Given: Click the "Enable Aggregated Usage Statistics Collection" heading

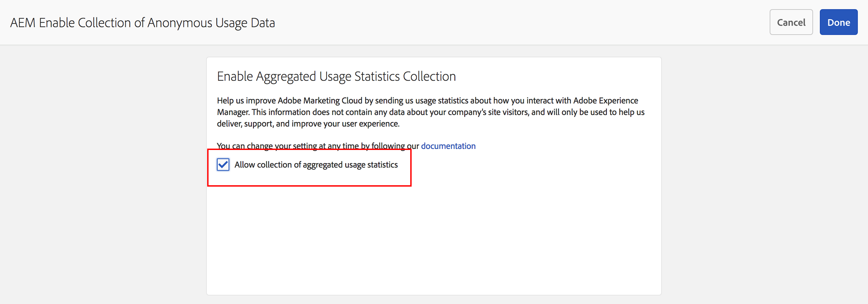Looking at the screenshot, I should coord(336,77).
